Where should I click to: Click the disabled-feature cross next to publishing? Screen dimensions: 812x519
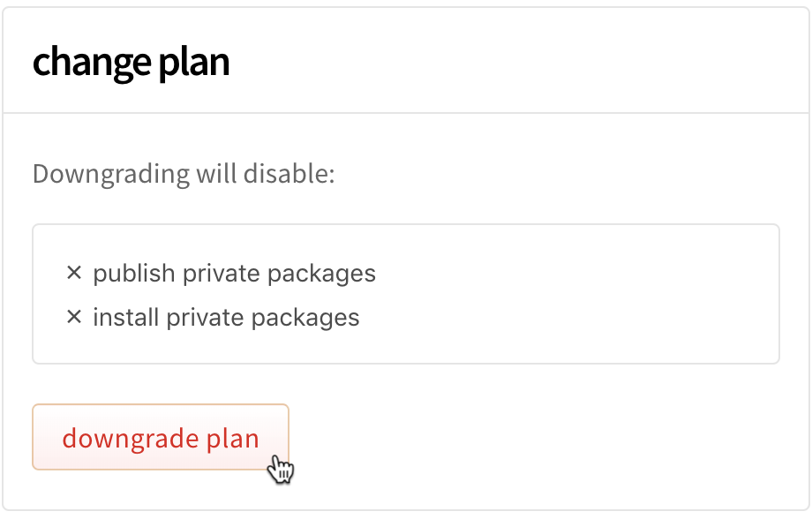click(x=77, y=273)
